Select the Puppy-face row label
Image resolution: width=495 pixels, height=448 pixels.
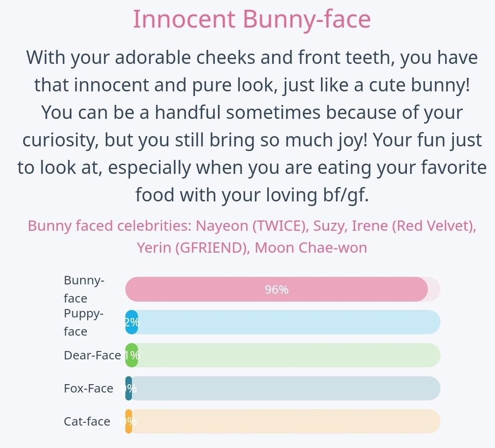[x=84, y=322]
